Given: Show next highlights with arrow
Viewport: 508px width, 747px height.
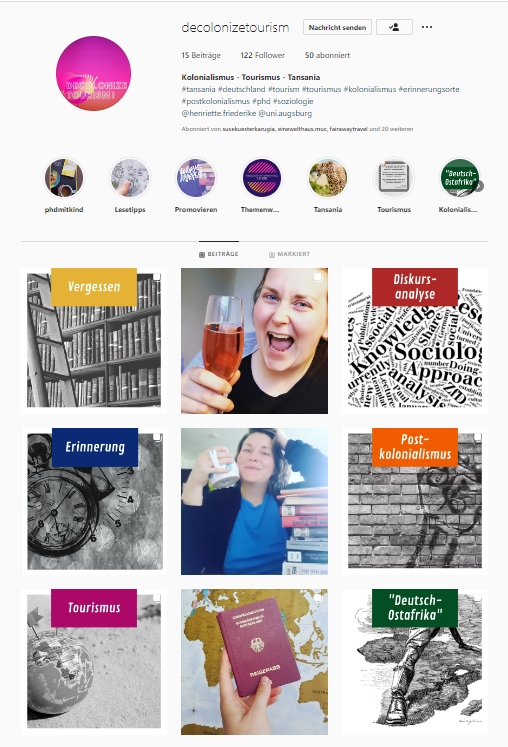Looking at the screenshot, I should click(x=479, y=186).
